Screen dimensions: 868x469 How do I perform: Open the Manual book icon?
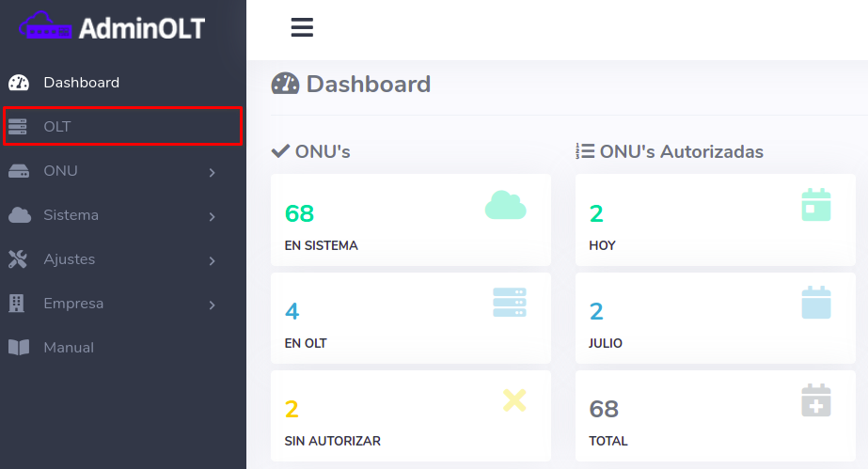click(19, 348)
